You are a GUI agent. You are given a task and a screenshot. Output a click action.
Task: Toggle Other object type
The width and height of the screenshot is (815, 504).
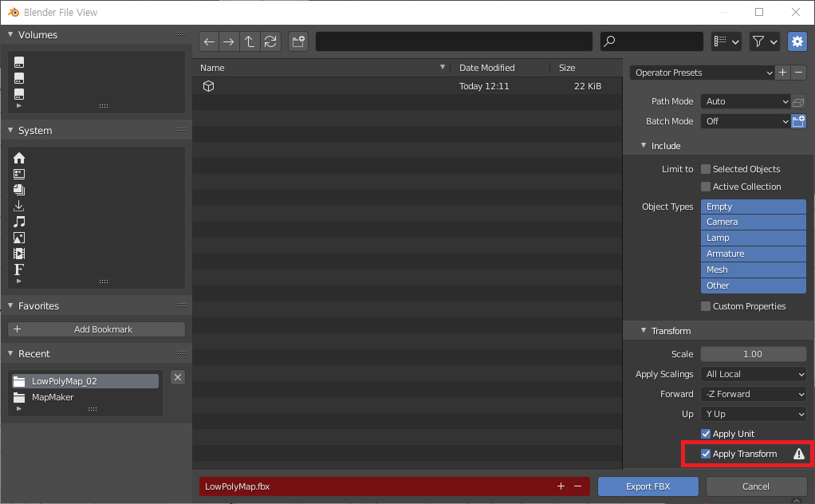pos(753,285)
